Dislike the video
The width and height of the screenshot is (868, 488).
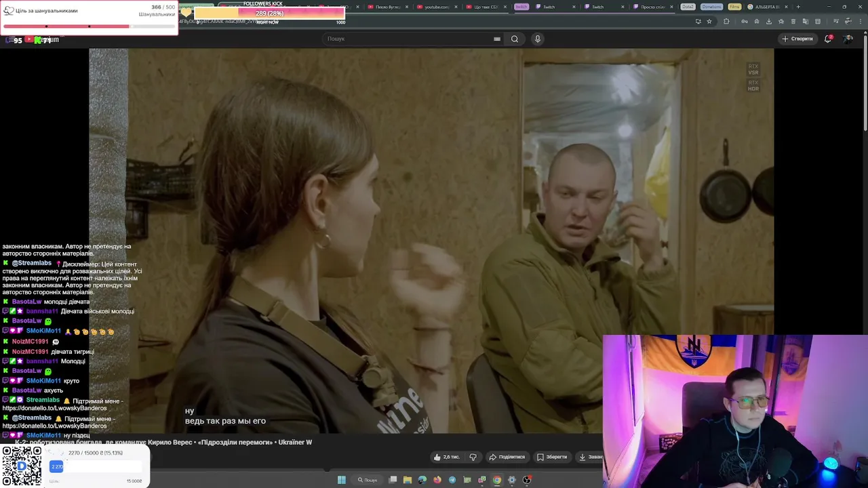[x=473, y=457]
